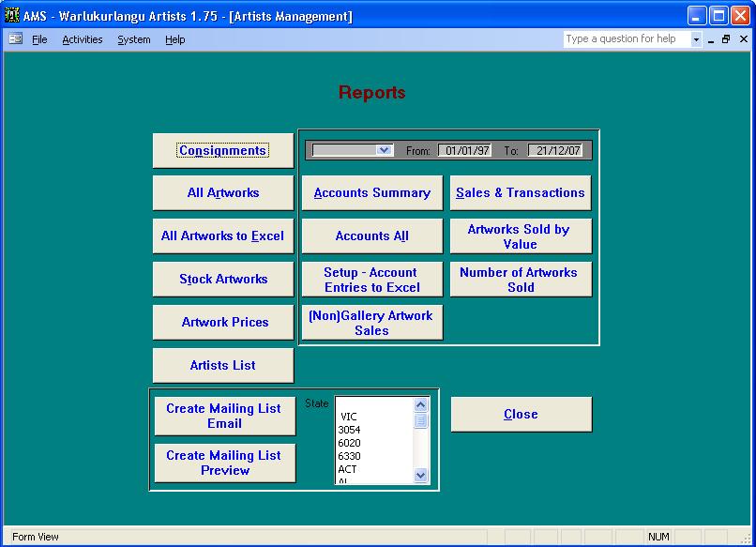Click Create Mailing List Email button
Image resolution: width=756 pixels, height=547 pixels.
point(225,416)
